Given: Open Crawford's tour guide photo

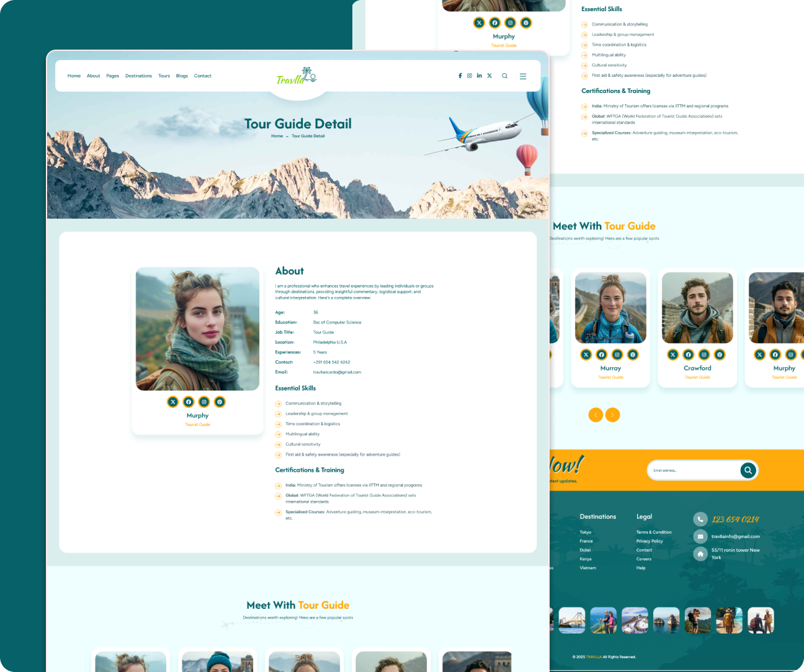Looking at the screenshot, I should tap(697, 308).
